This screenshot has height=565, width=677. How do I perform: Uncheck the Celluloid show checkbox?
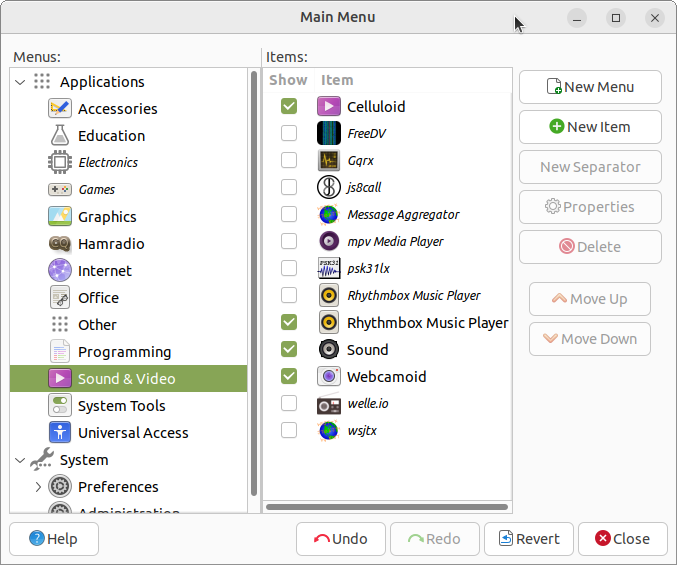(x=289, y=106)
